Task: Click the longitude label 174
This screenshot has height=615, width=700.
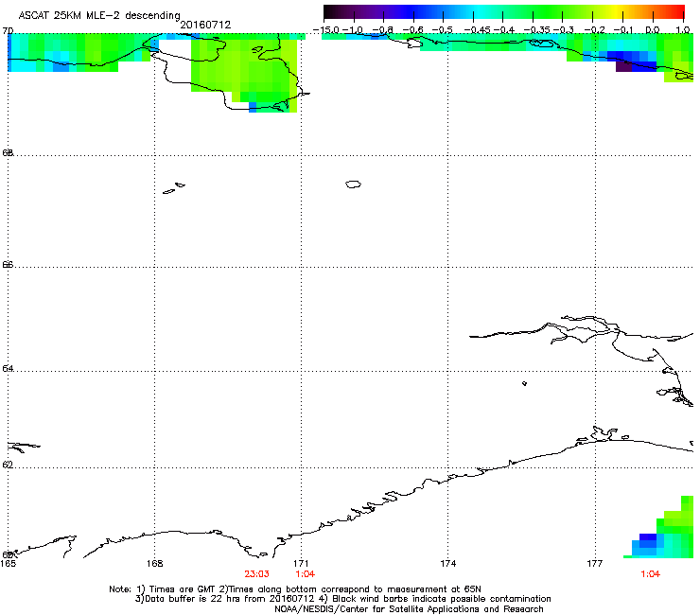Action: coord(448,564)
